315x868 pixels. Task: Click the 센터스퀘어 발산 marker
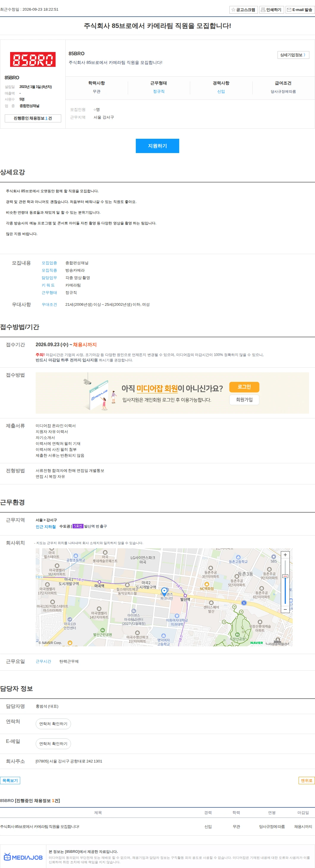tap(211, 603)
